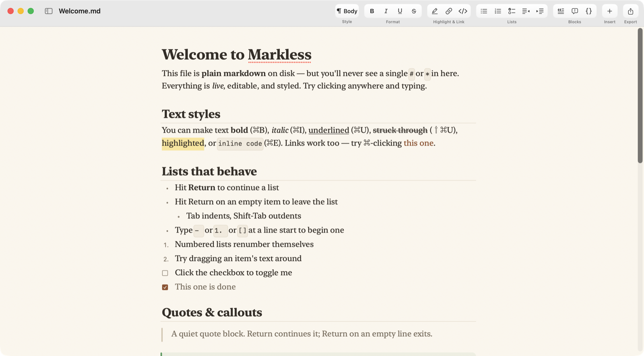The width and height of the screenshot is (644, 356).
Task: Click the quote block text 'A quiet quote block'
Action: (301, 334)
